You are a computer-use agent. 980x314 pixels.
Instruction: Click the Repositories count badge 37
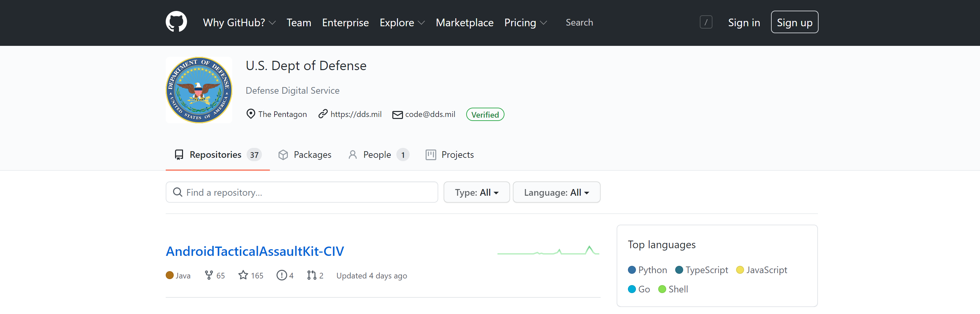pos(254,155)
